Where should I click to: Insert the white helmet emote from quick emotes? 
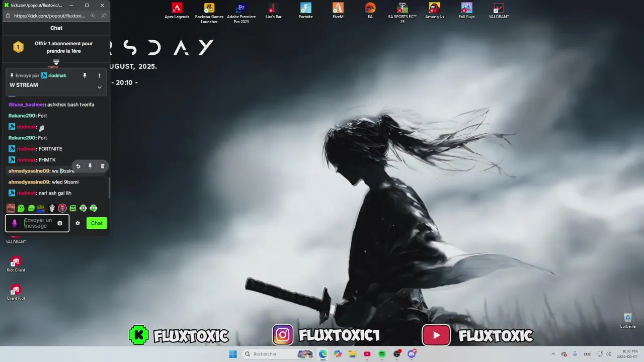(x=52, y=208)
